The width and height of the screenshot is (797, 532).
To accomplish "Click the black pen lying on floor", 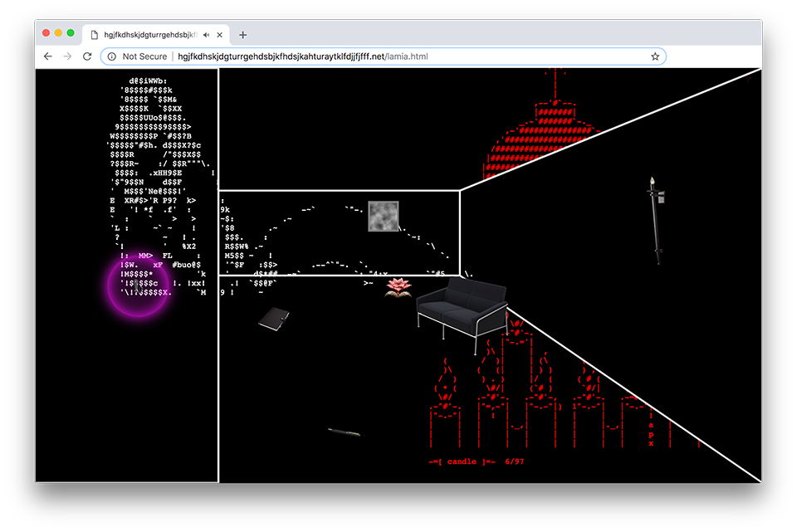I will tap(343, 432).
